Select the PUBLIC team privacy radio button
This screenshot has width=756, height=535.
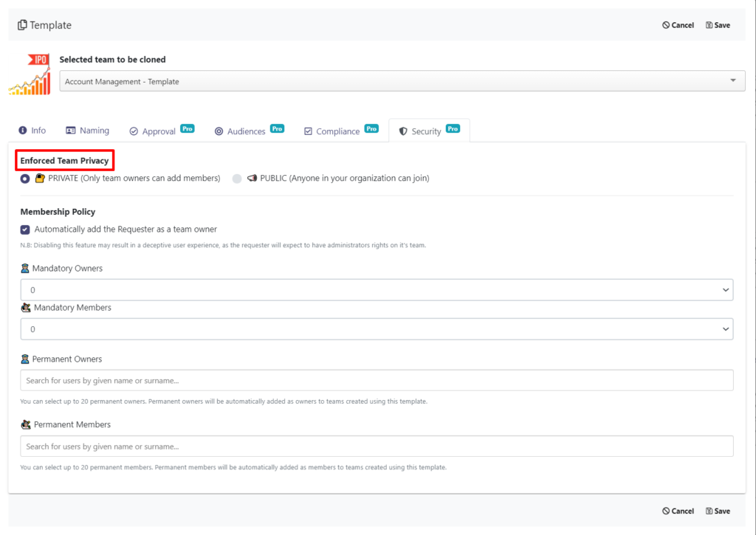click(x=237, y=179)
